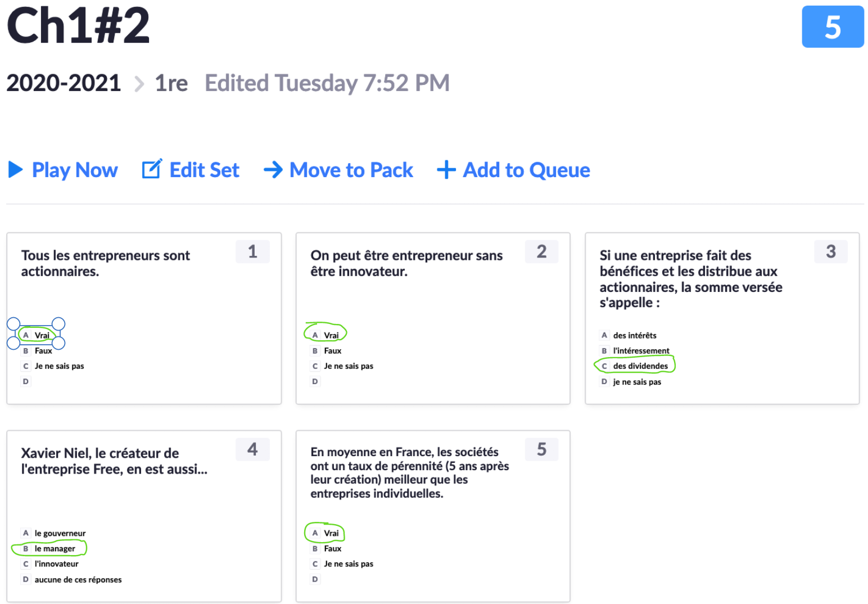Click the number 3 badge on dividends card

pyautogui.click(x=830, y=251)
